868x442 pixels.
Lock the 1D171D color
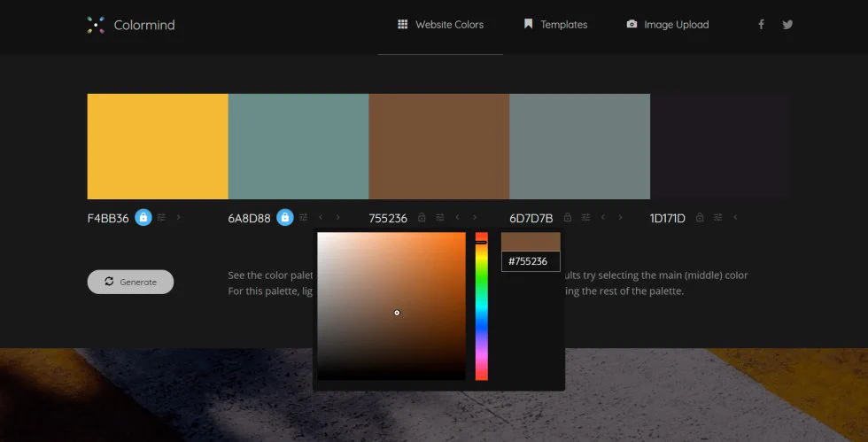tap(700, 217)
